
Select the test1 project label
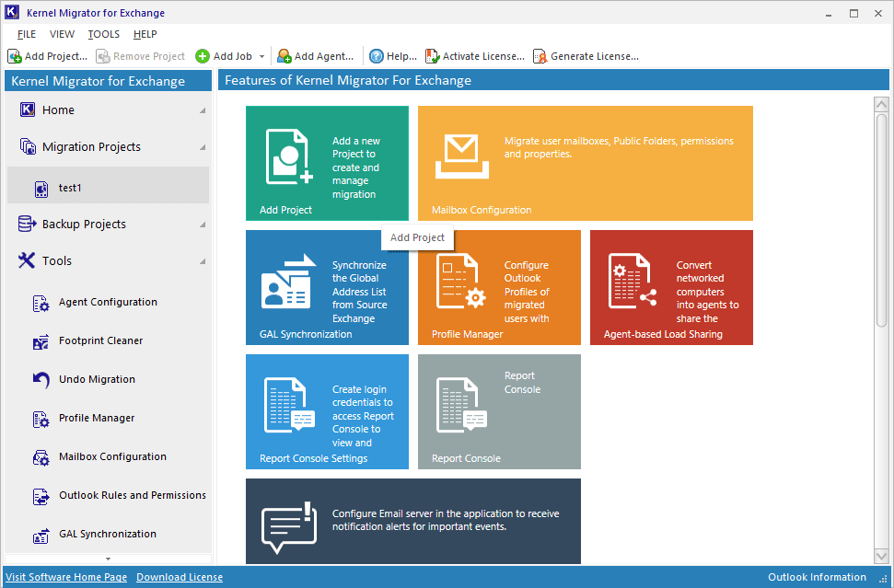(70, 188)
